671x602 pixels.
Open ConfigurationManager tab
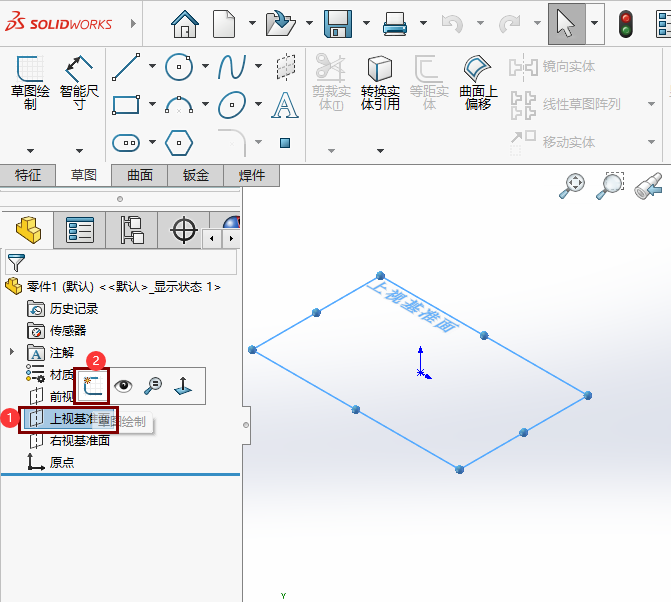pyautogui.click(x=132, y=230)
